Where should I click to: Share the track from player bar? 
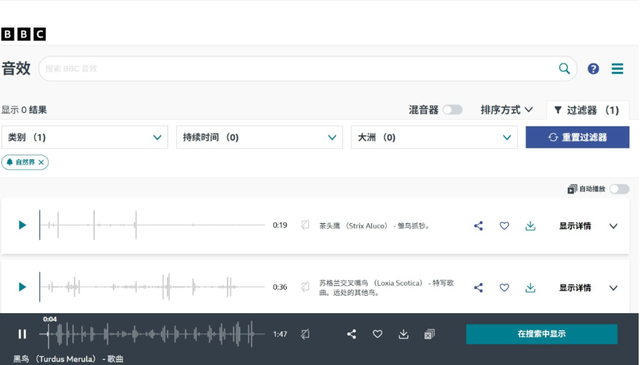click(x=351, y=334)
